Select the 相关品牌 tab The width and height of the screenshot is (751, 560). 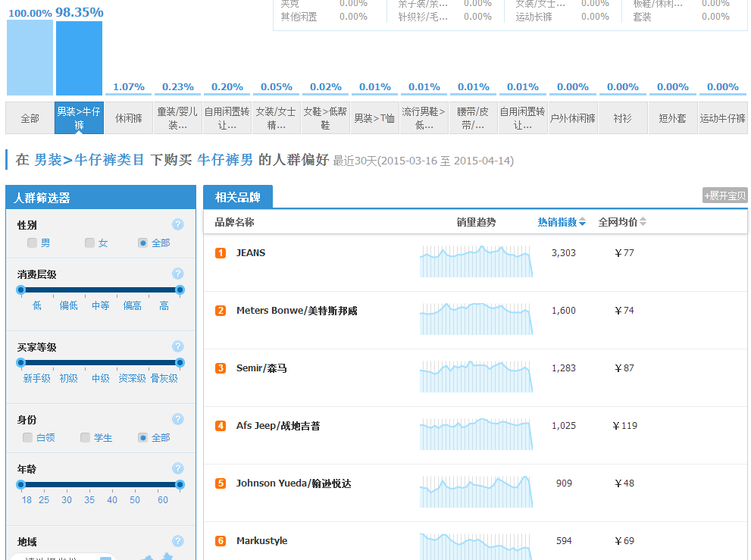tap(238, 197)
